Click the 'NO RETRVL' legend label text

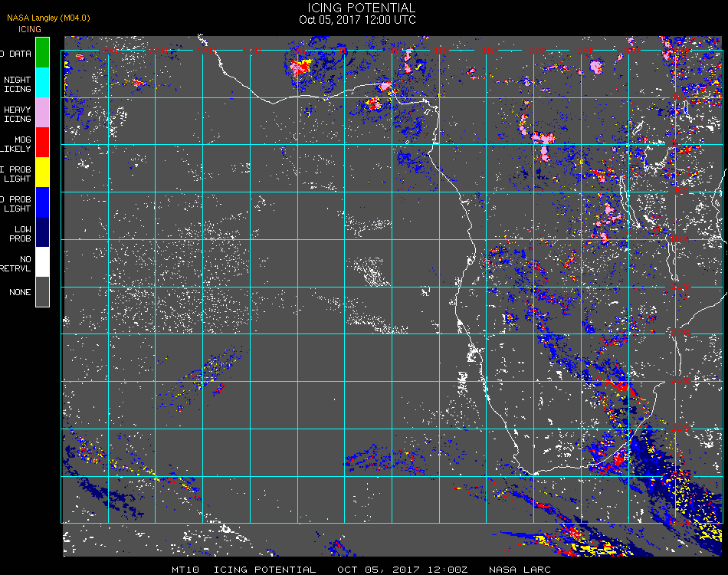click(16, 264)
